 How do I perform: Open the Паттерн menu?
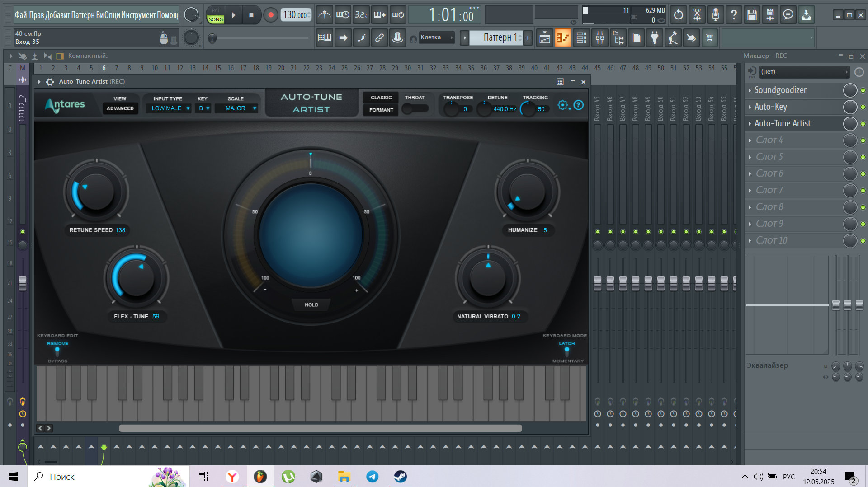click(x=83, y=15)
